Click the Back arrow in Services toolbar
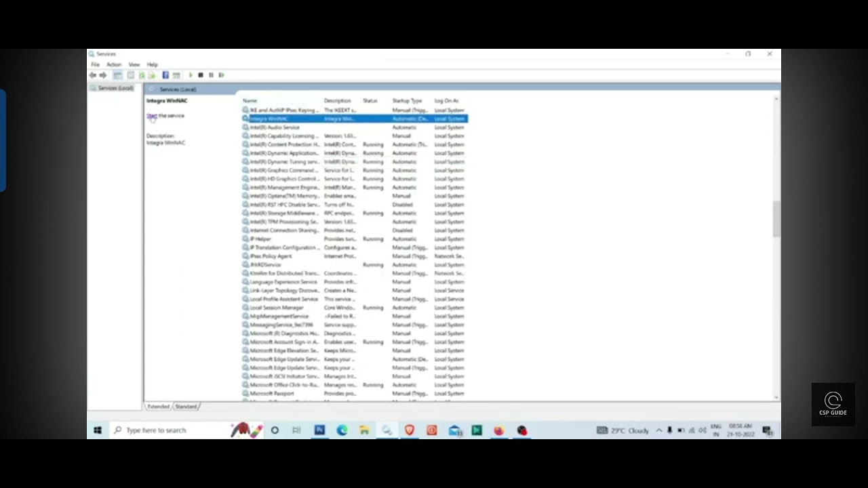Screen dimensions: 868x488 click(93, 75)
